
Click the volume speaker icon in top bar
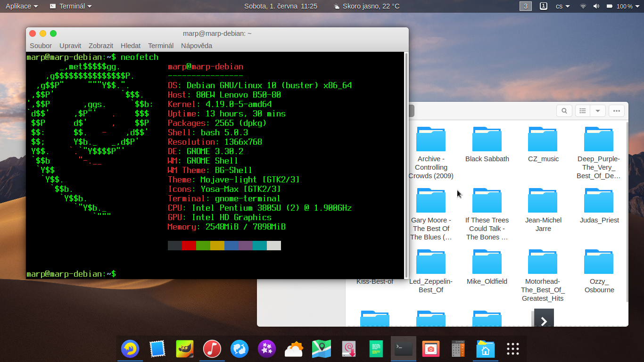point(596,6)
